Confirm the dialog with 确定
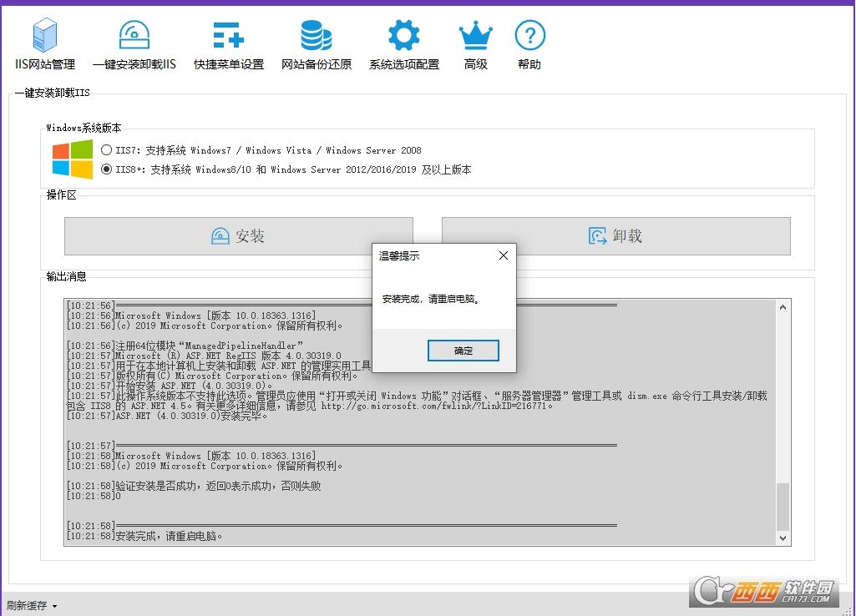This screenshot has width=856, height=616. pyautogui.click(x=463, y=351)
